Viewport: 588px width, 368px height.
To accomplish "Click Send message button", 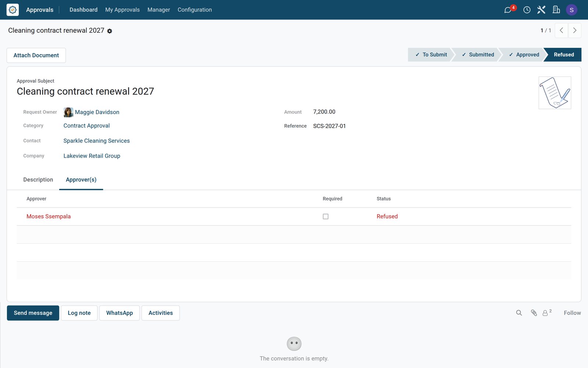I will coord(33,313).
